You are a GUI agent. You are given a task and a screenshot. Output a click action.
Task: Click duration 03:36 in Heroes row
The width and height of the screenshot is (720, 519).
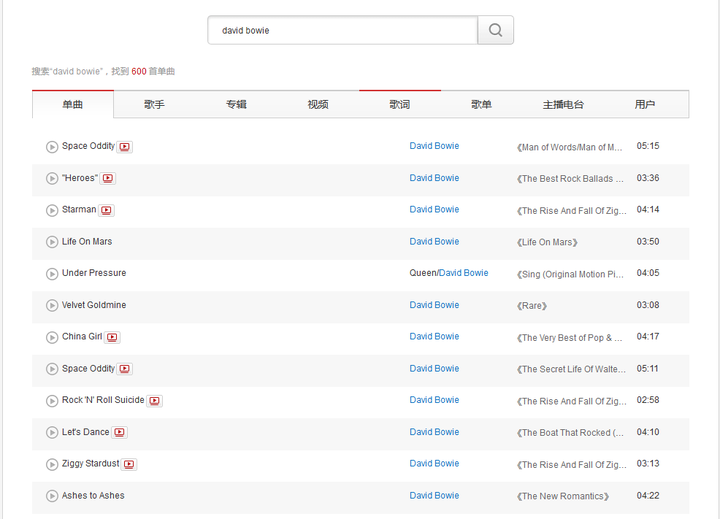click(647, 178)
